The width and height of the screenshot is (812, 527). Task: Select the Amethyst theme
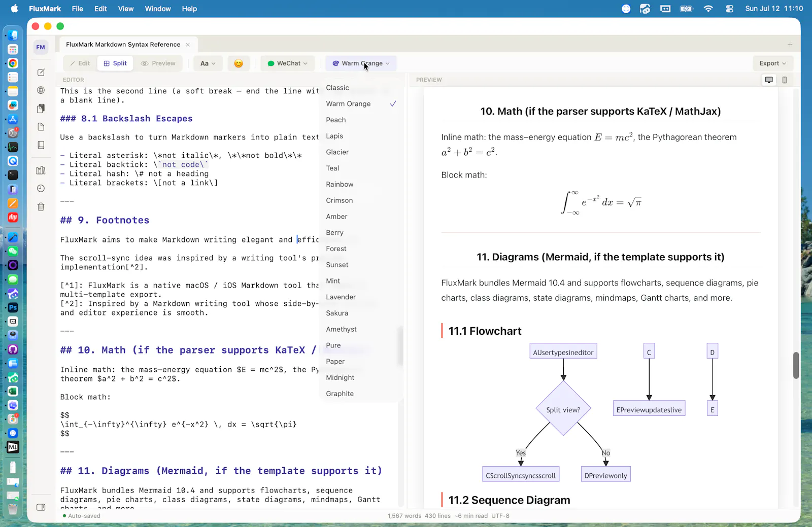coord(361,329)
